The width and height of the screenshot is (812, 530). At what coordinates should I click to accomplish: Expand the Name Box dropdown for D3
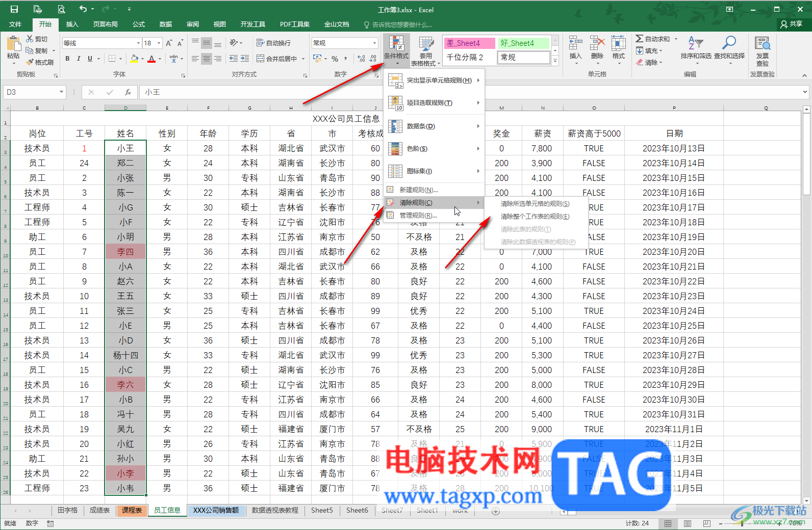61,92
